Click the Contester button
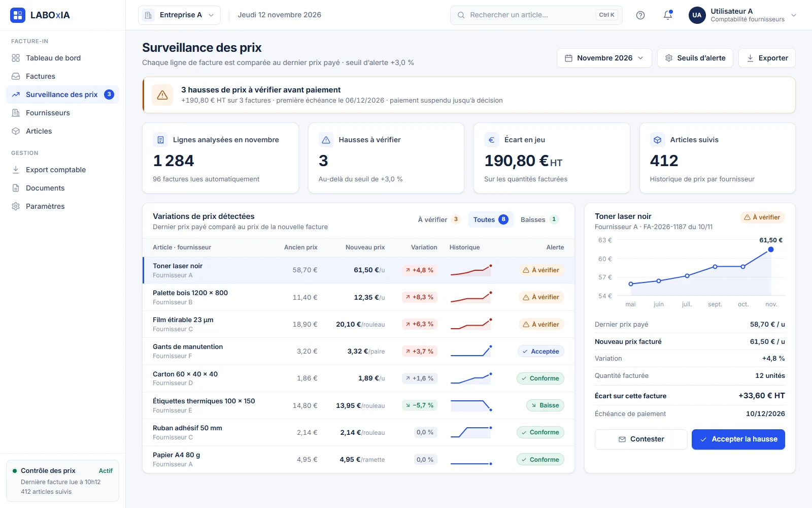 coord(641,439)
